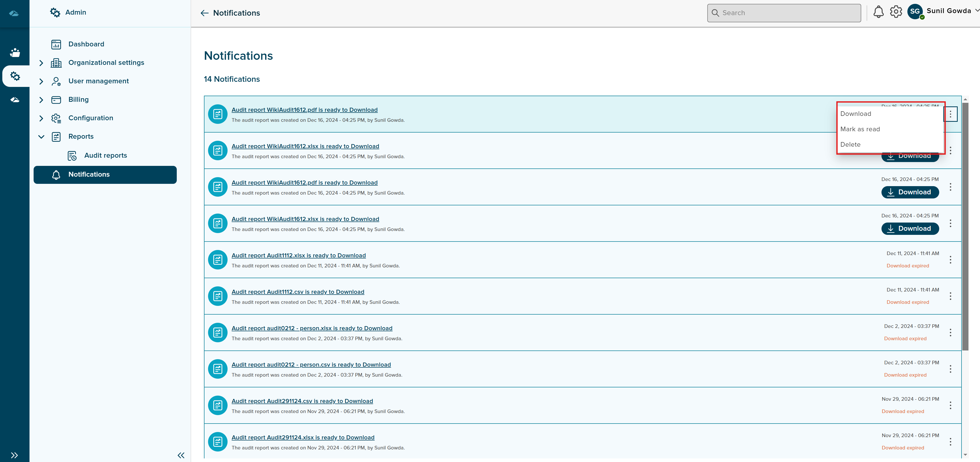Collapse sidebar with double-left chevron icon
Viewport: 980px width, 462px height.
coord(181,455)
